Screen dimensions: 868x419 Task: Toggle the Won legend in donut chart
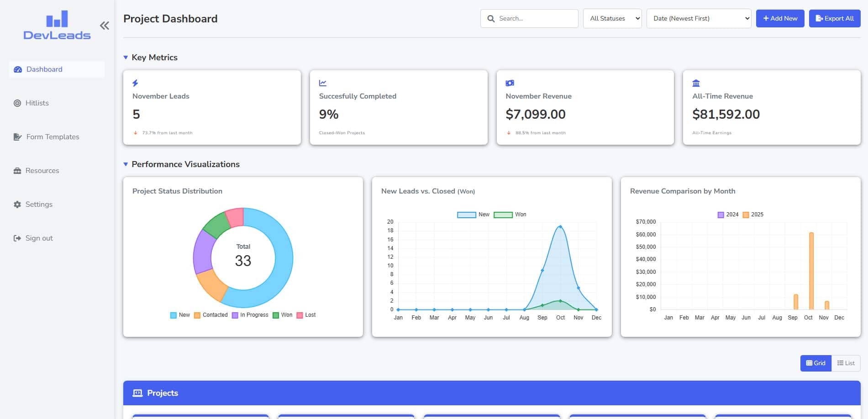tap(282, 315)
